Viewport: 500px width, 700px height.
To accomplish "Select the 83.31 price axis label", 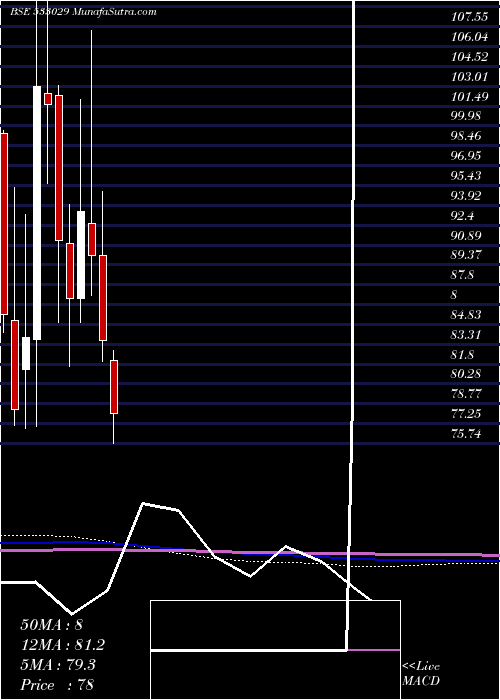I will pyautogui.click(x=466, y=335).
